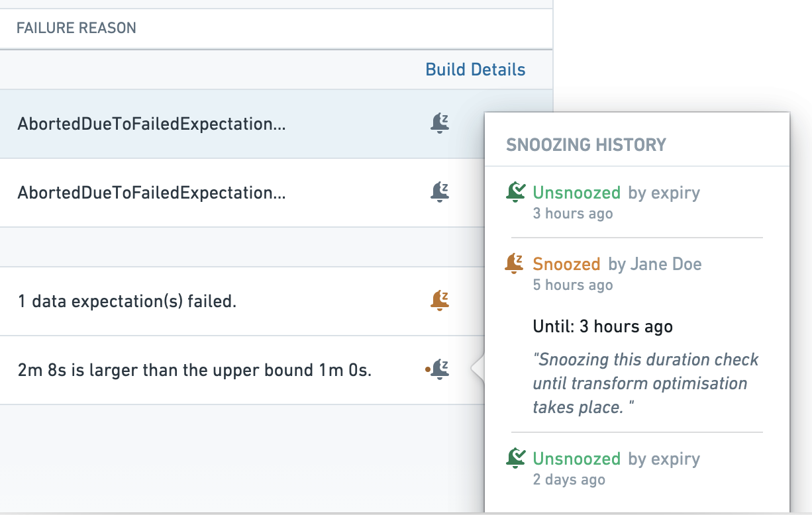Click orange snoozed bell icon beside Jane Doe entry

click(515, 264)
